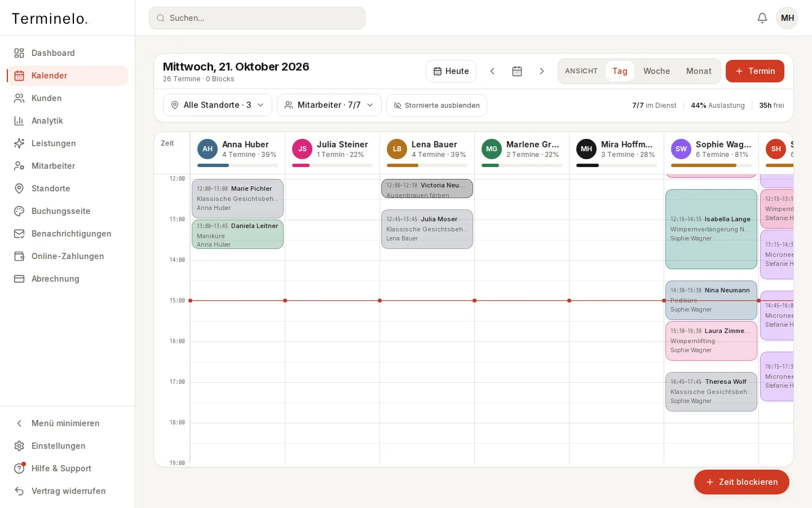Image resolution: width=812 pixels, height=508 pixels.
Task: Open date picker calendar icon
Action: click(x=517, y=71)
